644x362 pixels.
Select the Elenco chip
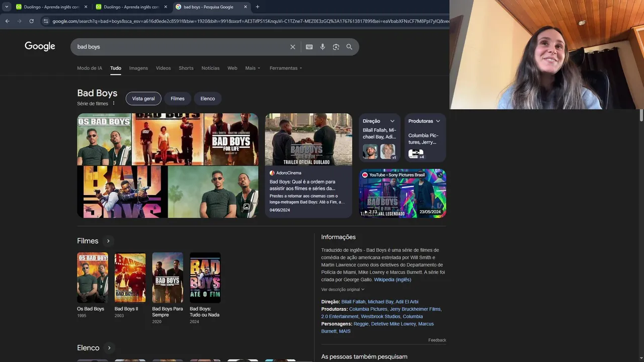208,99
